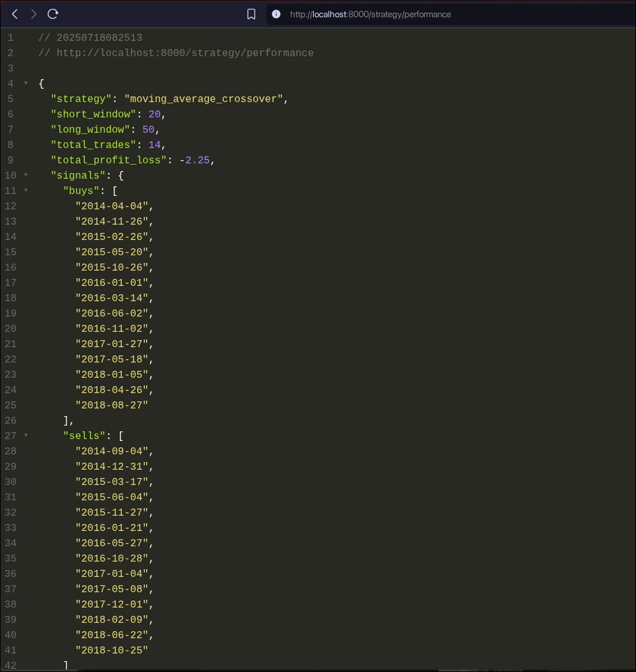Click the long_window value 50
This screenshot has height=672, width=636.
[148, 130]
